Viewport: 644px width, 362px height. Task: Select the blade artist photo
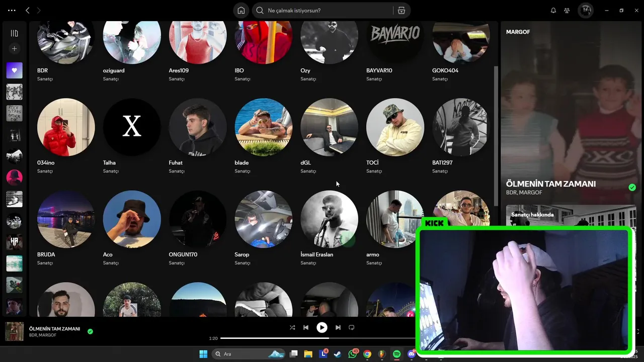[x=264, y=127]
